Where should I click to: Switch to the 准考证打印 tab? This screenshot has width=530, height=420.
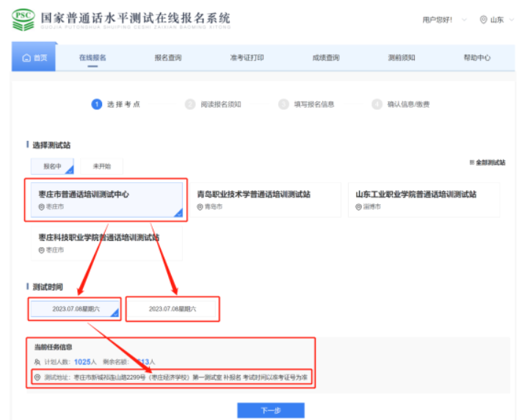point(247,58)
